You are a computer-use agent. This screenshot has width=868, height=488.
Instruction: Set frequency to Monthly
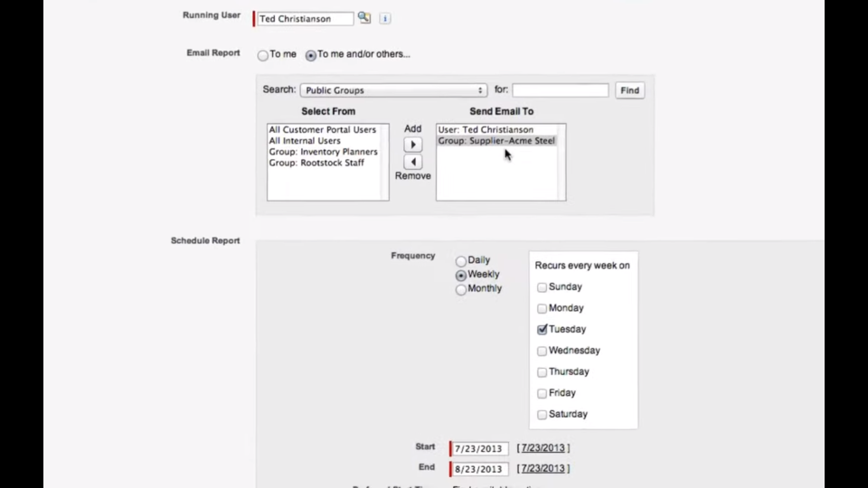(460, 289)
